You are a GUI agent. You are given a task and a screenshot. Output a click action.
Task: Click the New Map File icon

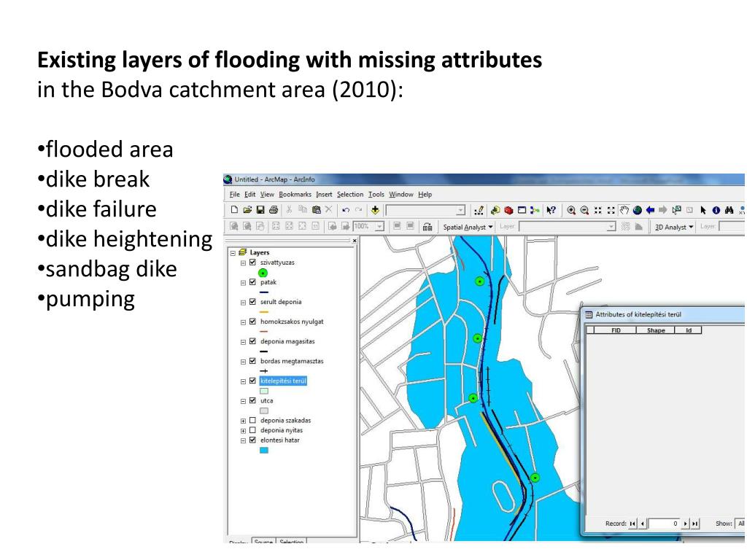pos(234,209)
